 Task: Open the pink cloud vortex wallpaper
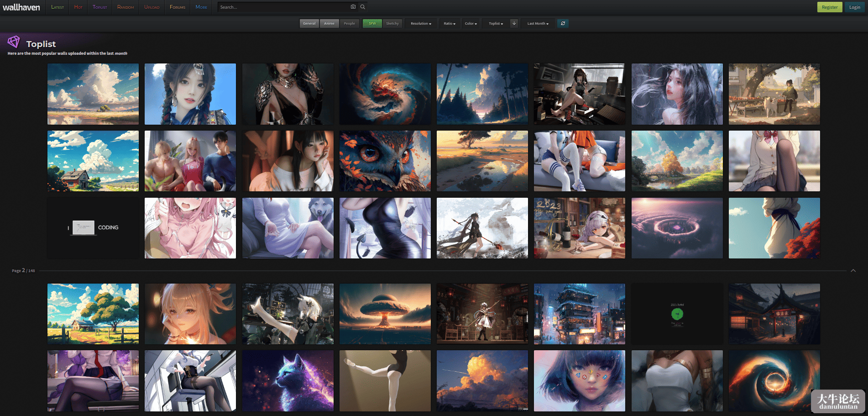(x=677, y=228)
